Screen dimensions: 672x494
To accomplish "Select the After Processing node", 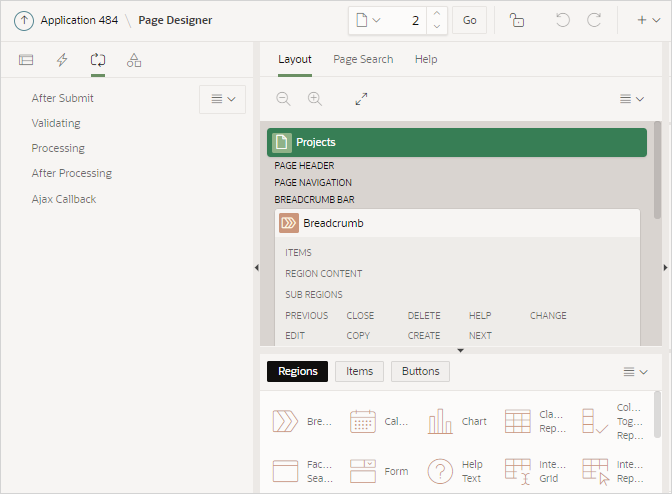I will pyautogui.click(x=72, y=173).
